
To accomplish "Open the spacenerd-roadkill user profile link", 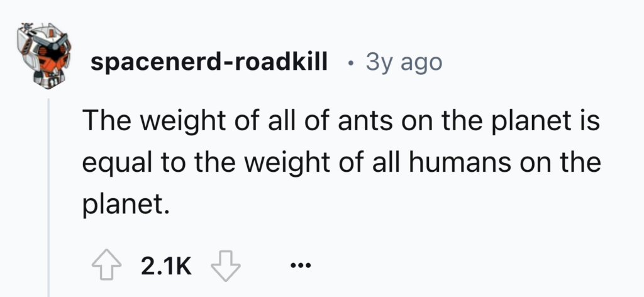I will coord(209,62).
